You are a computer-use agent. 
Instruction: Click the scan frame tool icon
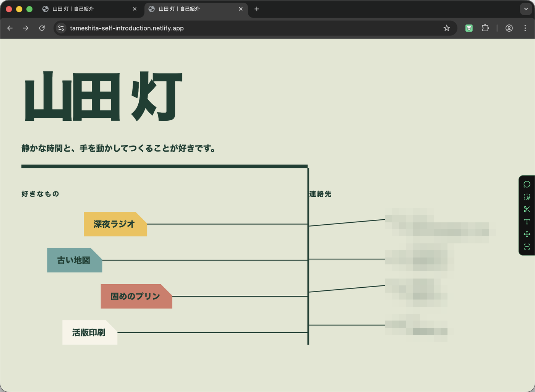[527, 246]
